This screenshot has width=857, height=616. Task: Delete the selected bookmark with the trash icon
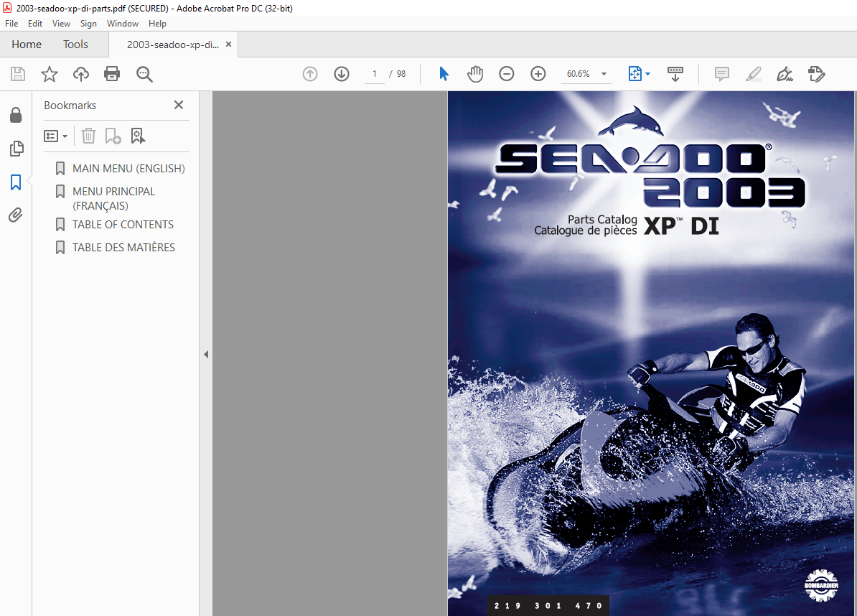click(88, 136)
